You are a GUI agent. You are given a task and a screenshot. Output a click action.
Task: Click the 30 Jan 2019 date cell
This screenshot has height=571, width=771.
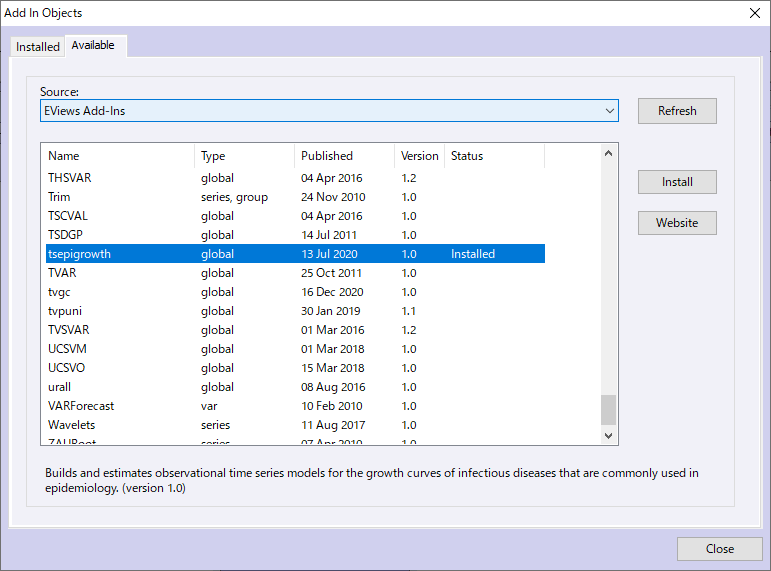[x=331, y=311]
